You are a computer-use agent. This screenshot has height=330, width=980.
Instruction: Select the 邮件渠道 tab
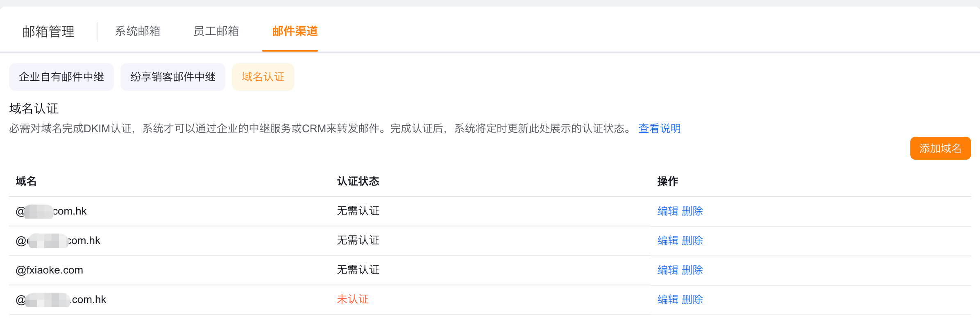(x=295, y=31)
